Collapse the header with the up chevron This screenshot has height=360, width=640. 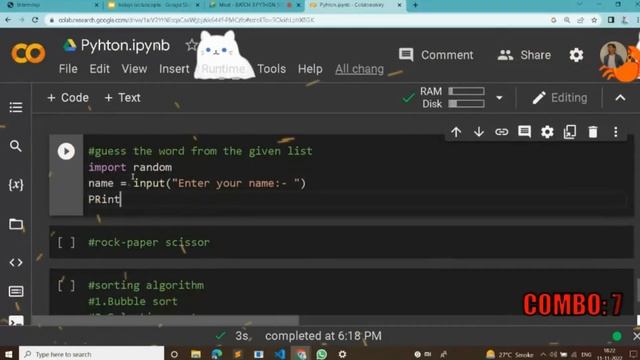[620, 98]
